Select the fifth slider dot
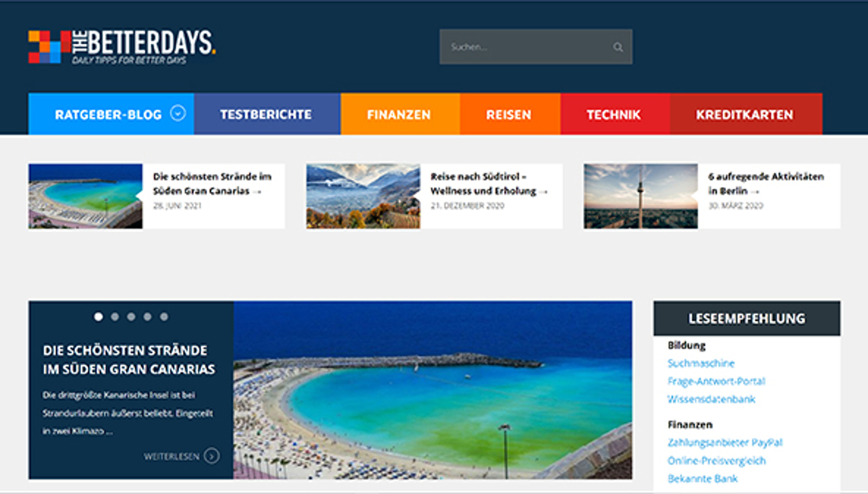This screenshot has width=868, height=494. tap(164, 317)
